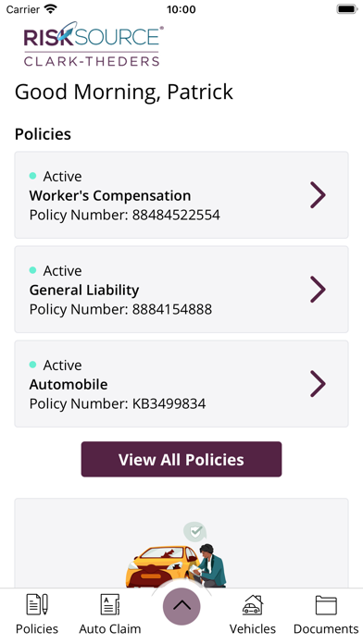The image size is (363, 644).
Task: Open the Documents folder icon
Action: click(x=326, y=605)
